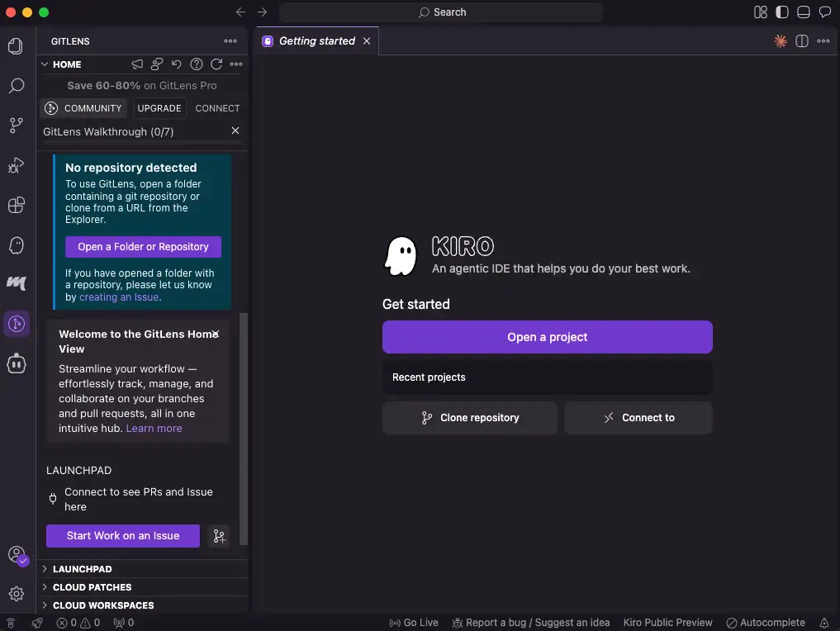Open editor more actions menu
This screenshot has height=631, width=840.
coord(823,41)
